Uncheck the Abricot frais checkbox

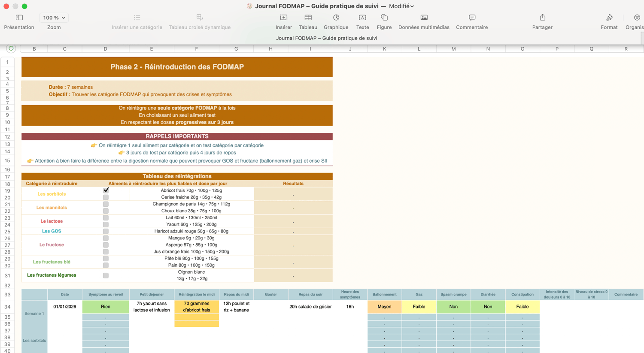coord(106,190)
